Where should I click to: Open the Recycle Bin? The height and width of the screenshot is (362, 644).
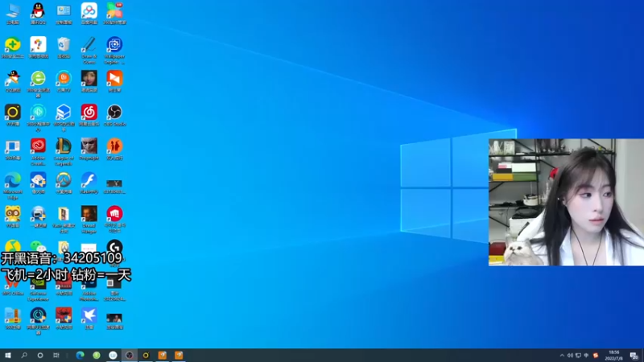(64, 47)
